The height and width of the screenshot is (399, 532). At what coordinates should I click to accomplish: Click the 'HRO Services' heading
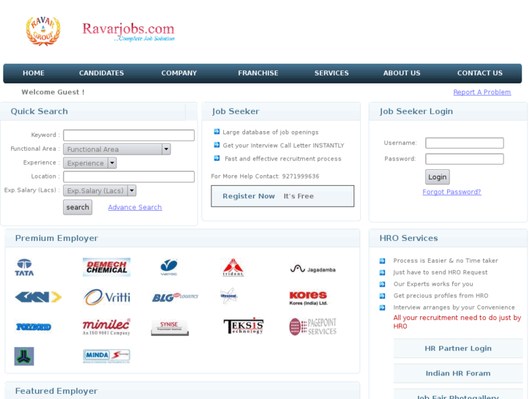tap(408, 238)
